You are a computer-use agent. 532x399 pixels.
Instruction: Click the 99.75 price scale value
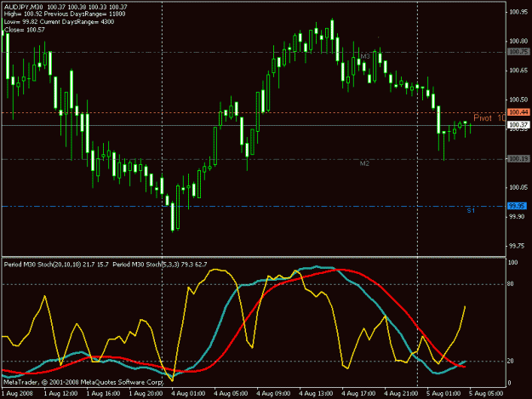(517, 246)
